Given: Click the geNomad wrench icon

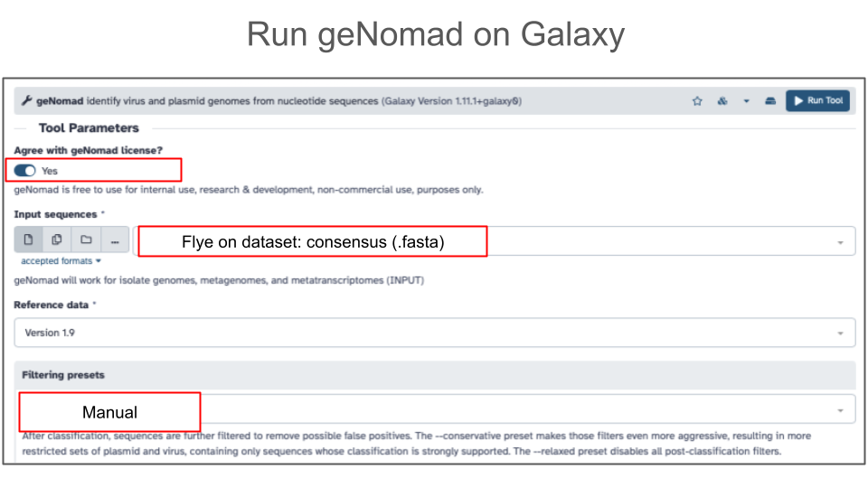Looking at the screenshot, I should (27, 101).
